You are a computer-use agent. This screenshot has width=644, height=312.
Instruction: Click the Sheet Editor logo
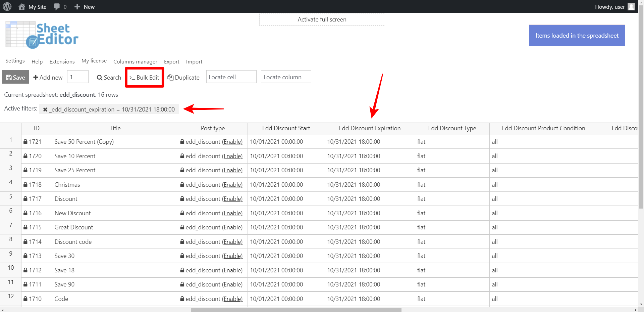41,35
